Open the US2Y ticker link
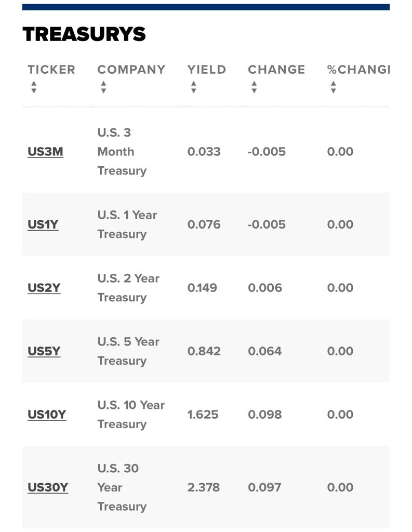Viewport: 412px width, 532px height. (x=44, y=288)
